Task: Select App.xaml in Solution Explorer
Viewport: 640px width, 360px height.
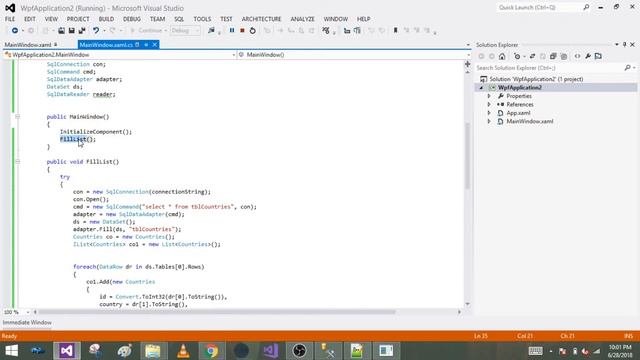Action: (518, 113)
